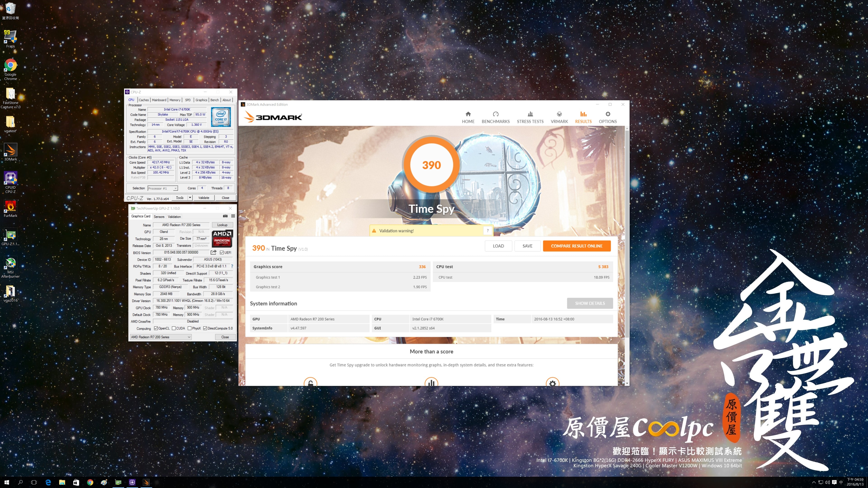This screenshot has width=868, height=488.
Task: Select the CPUID CPU-Z desktop icon
Action: pyautogui.click(x=10, y=183)
